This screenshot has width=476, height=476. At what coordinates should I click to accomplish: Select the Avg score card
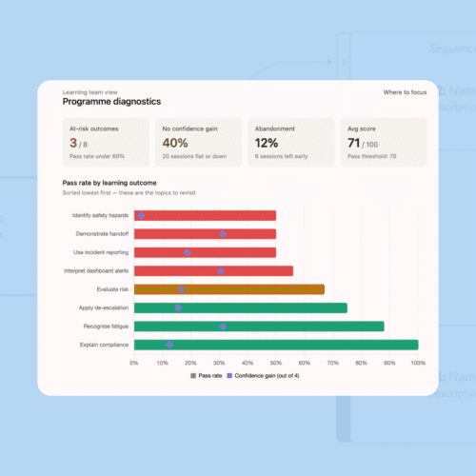pos(384,142)
